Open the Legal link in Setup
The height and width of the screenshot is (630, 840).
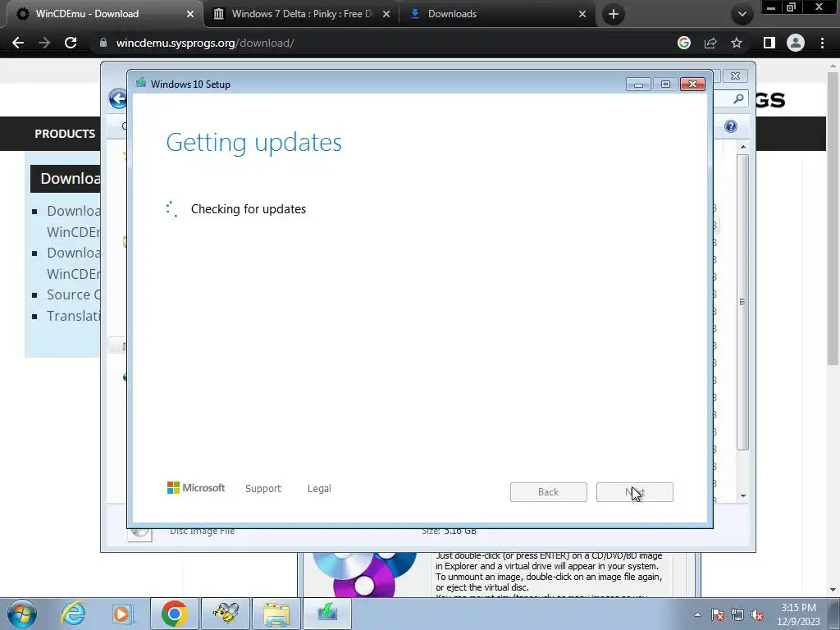pos(319,489)
